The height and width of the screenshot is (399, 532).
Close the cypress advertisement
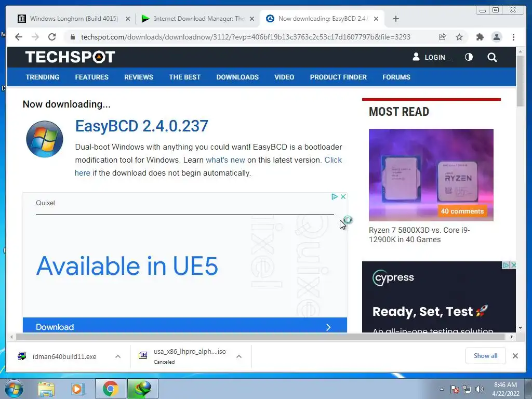(513, 265)
